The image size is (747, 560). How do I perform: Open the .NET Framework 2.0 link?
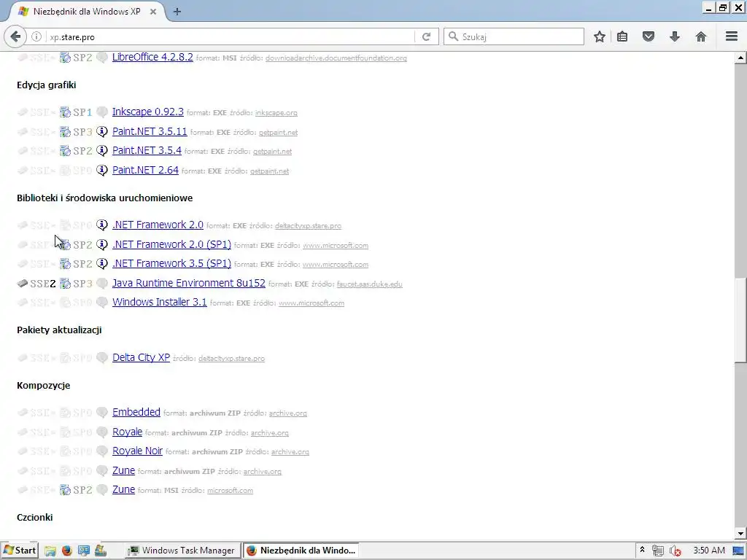158,225
